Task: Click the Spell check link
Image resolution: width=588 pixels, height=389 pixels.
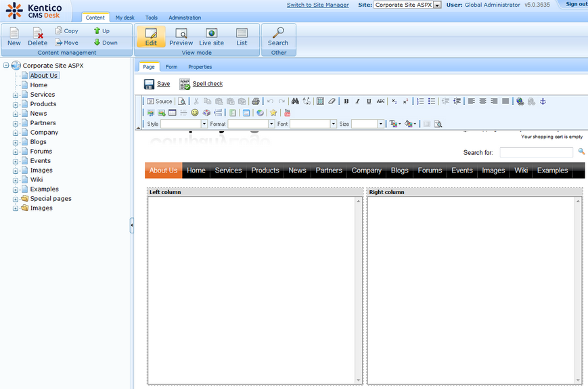Action: tap(207, 84)
